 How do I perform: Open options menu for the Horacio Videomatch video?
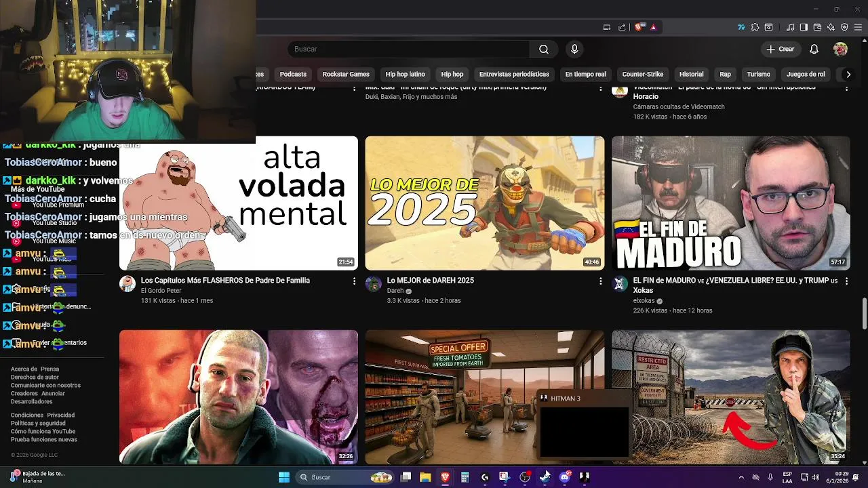point(846,87)
